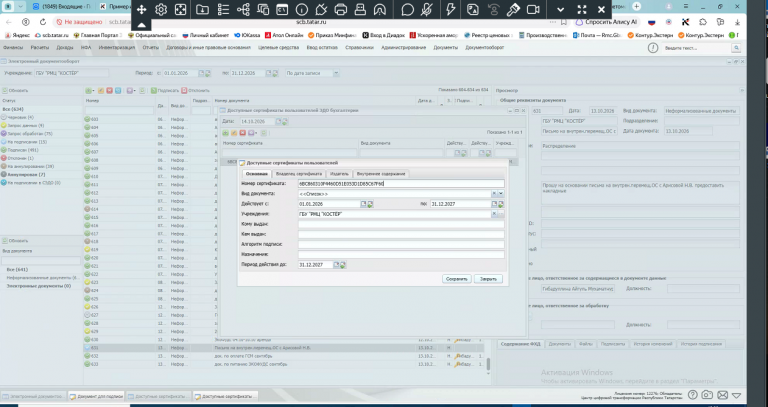The height and width of the screenshot is (407, 768).
Task: Open the По дате записи dropdown
Action: coord(336,73)
